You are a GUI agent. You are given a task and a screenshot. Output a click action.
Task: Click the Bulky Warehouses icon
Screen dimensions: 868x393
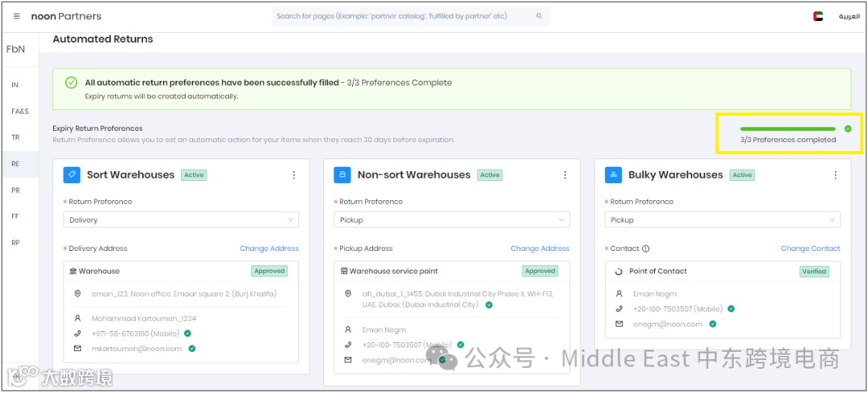[x=613, y=175]
